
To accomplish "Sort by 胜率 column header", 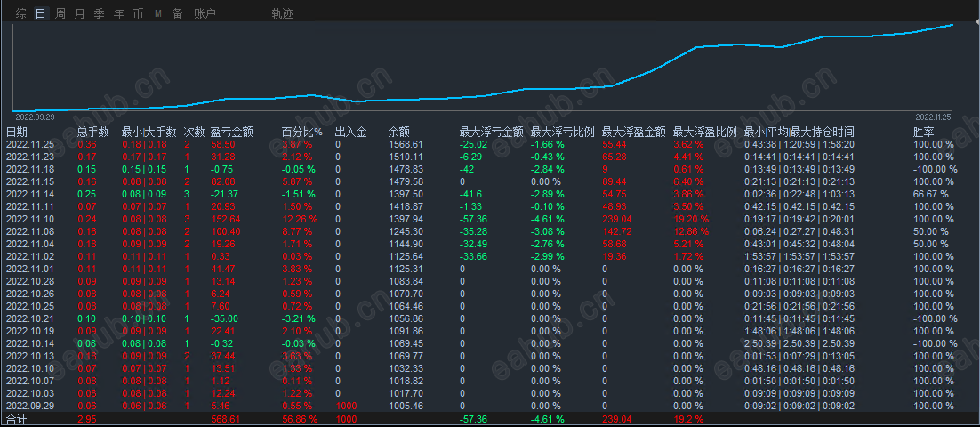I will click(x=925, y=132).
